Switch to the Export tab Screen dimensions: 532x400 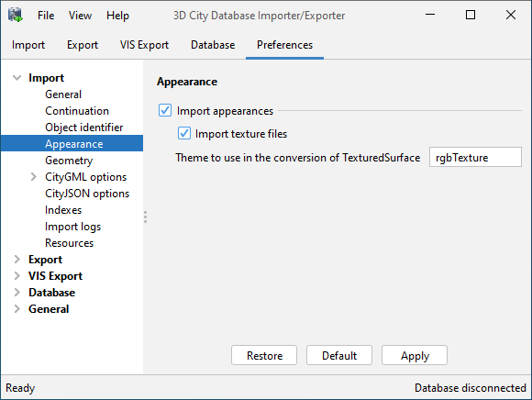(83, 45)
